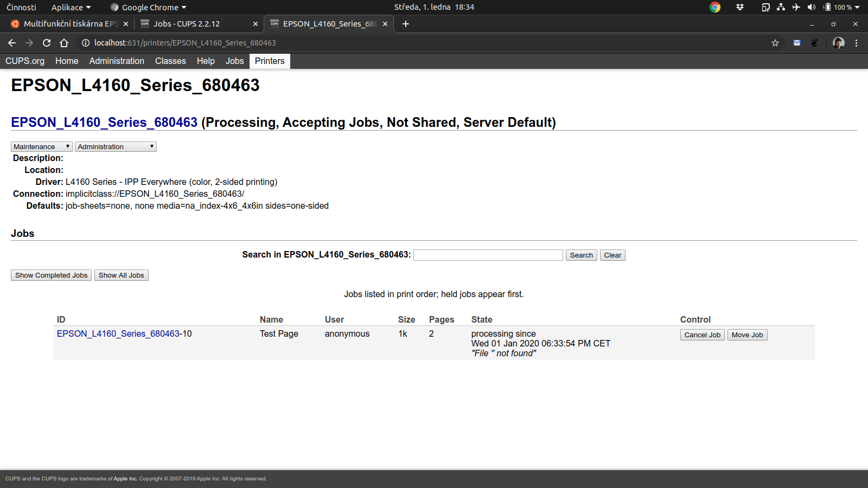Click Move Job button
This screenshot has height=488, width=868.
pyautogui.click(x=747, y=335)
